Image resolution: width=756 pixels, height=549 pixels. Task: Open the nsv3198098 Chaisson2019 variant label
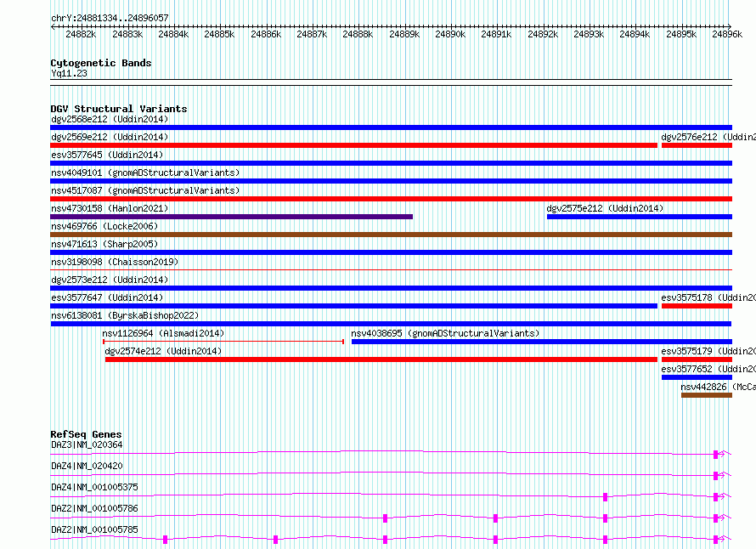115,262
